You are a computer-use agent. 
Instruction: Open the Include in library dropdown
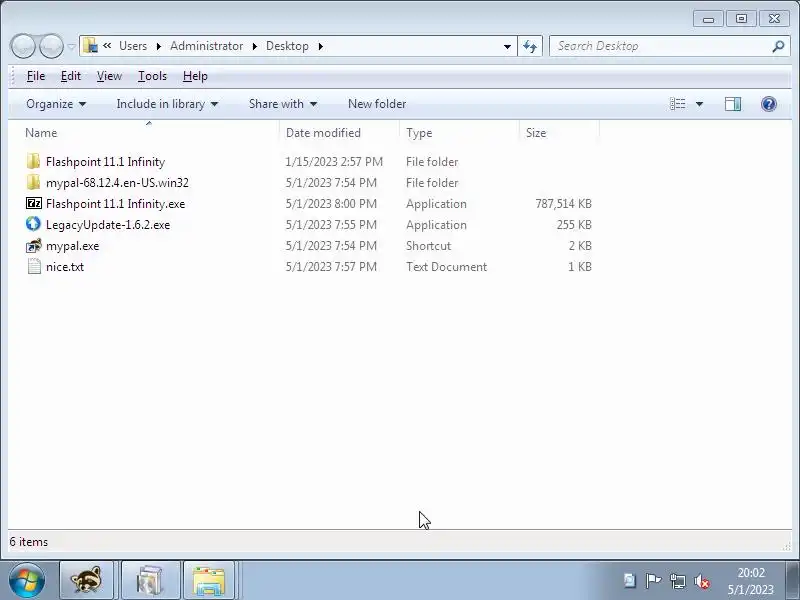[x=167, y=104]
